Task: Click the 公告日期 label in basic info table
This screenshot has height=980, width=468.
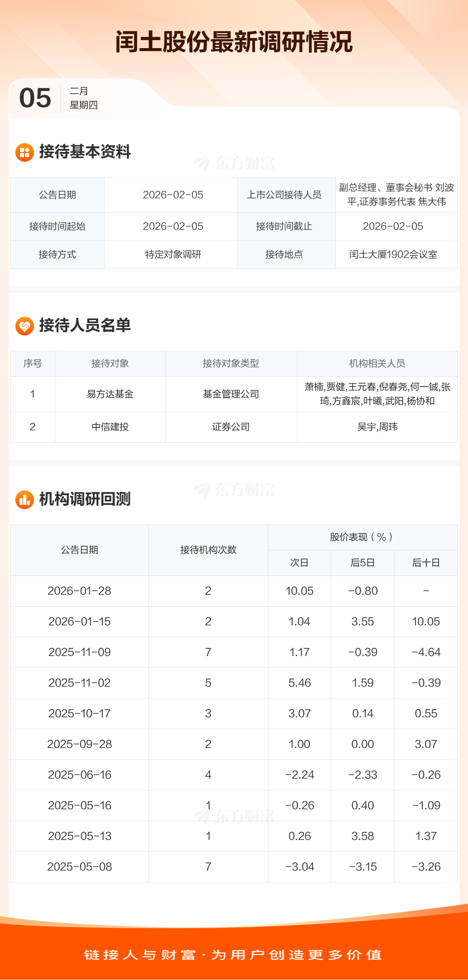Action: pyautogui.click(x=57, y=195)
